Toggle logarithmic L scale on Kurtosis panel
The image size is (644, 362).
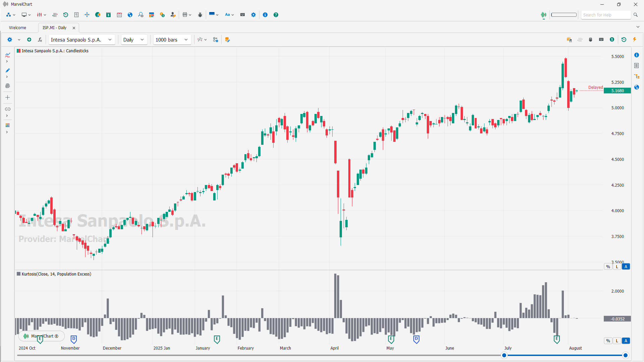tap(617, 341)
